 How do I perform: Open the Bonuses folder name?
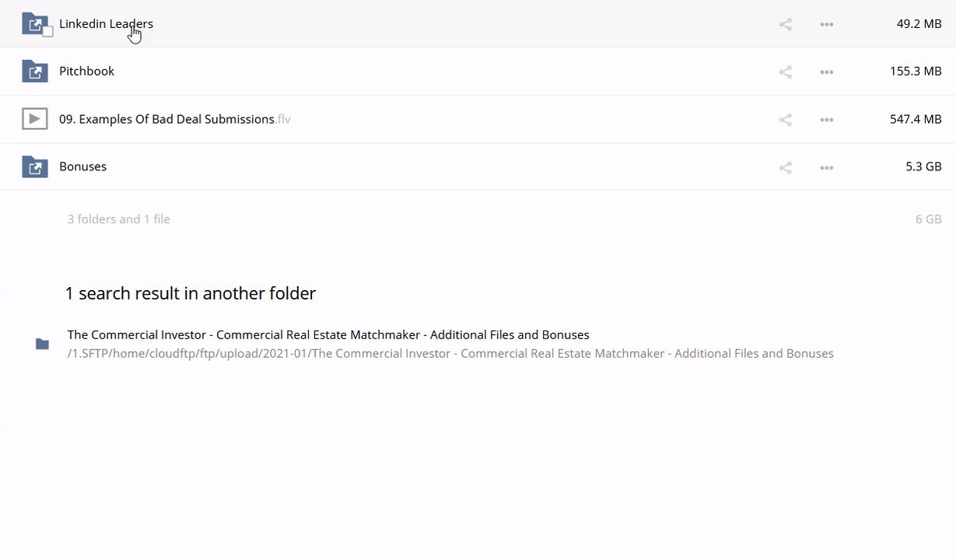coord(82,166)
